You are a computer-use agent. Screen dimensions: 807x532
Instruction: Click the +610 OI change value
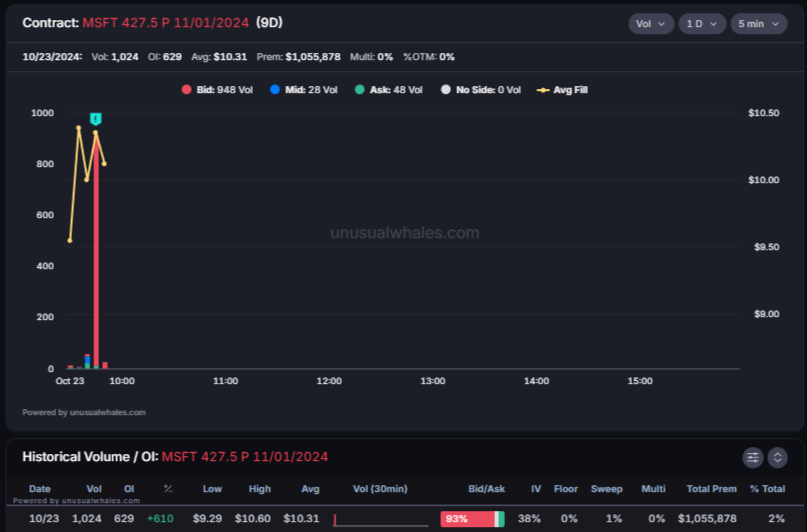tap(160, 519)
